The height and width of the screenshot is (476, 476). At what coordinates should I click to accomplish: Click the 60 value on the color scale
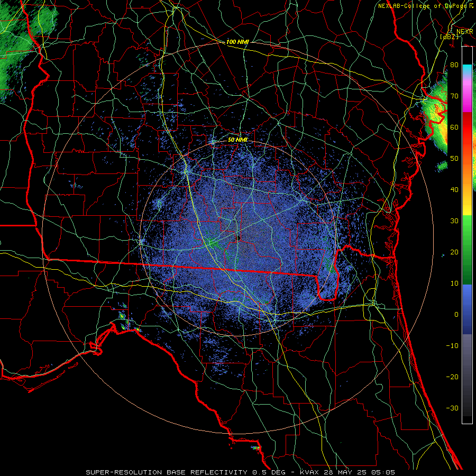coord(454,127)
